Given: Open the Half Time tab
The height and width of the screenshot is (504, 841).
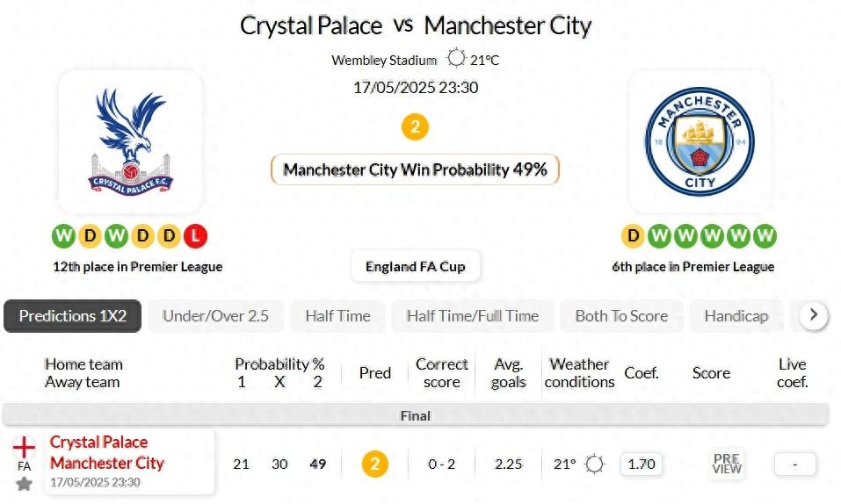Looking at the screenshot, I should pos(337,316).
